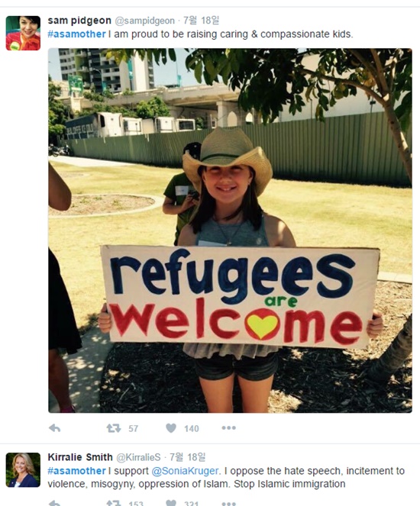This screenshot has width=420, height=506.
Task: Click #asamother hashtag in Kirralie Smith's tweet
Action: (x=76, y=471)
